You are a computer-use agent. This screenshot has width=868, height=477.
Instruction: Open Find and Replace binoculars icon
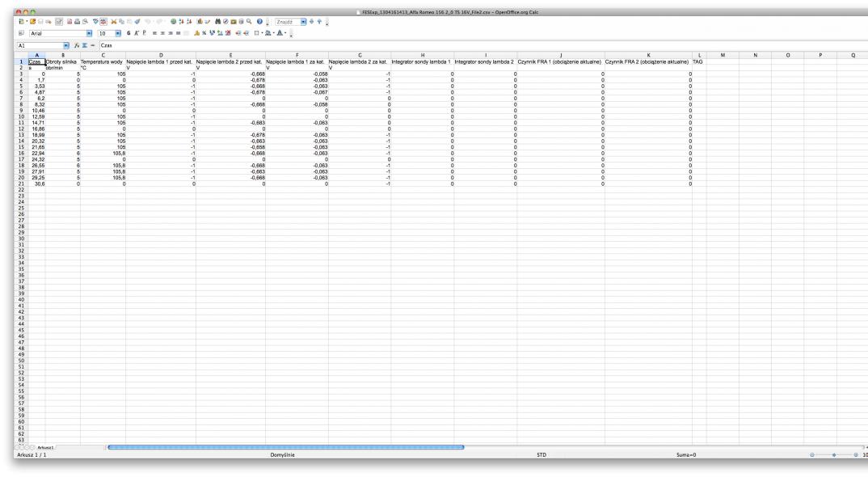(x=217, y=22)
